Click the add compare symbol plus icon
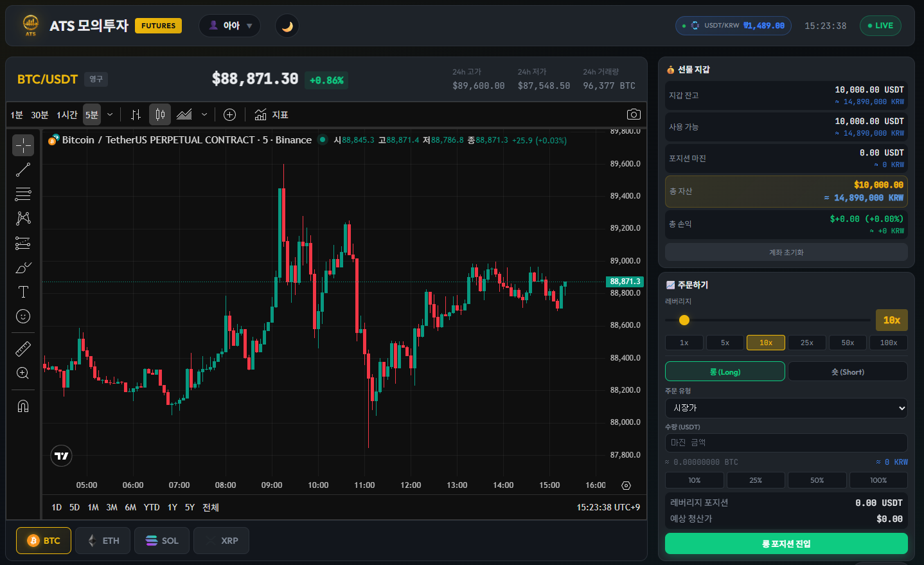The width and height of the screenshot is (924, 565). (229, 114)
